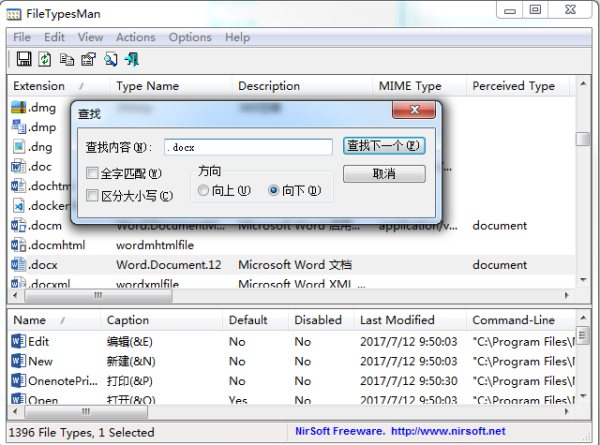Click the Save toolbar icon
The height and width of the screenshot is (445, 600).
point(24,59)
